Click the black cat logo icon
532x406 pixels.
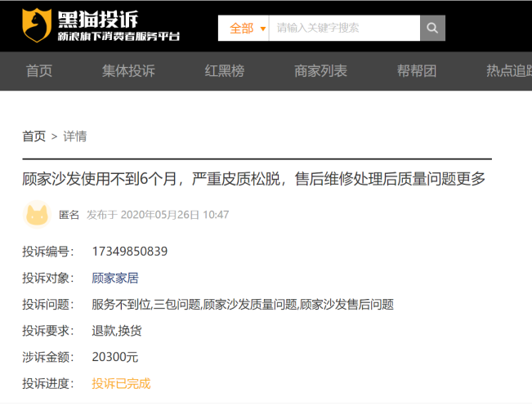[36, 25]
